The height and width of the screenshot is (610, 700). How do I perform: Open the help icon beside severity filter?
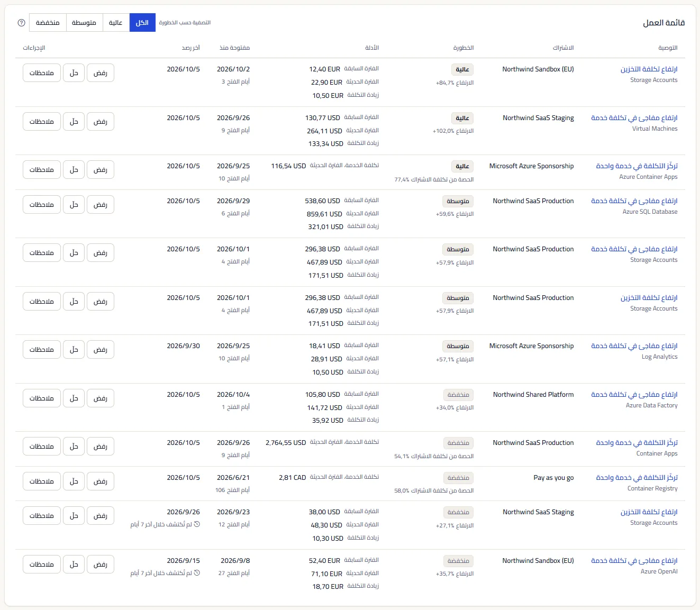[x=22, y=23]
